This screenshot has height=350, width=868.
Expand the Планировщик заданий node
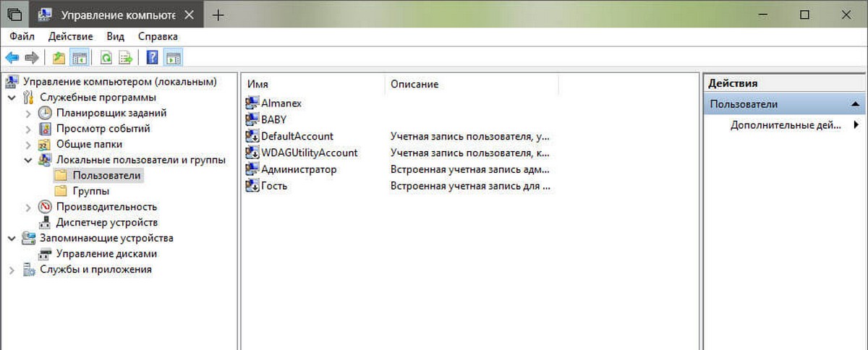click(x=28, y=113)
